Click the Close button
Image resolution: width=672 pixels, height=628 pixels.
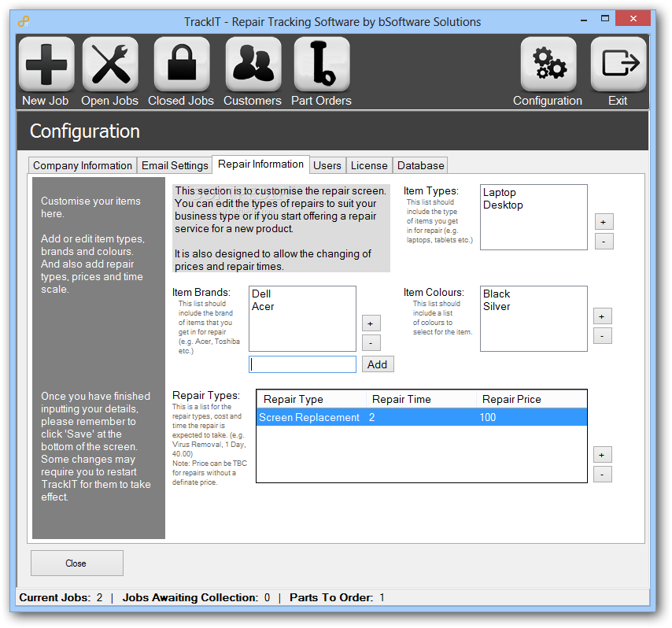77,563
